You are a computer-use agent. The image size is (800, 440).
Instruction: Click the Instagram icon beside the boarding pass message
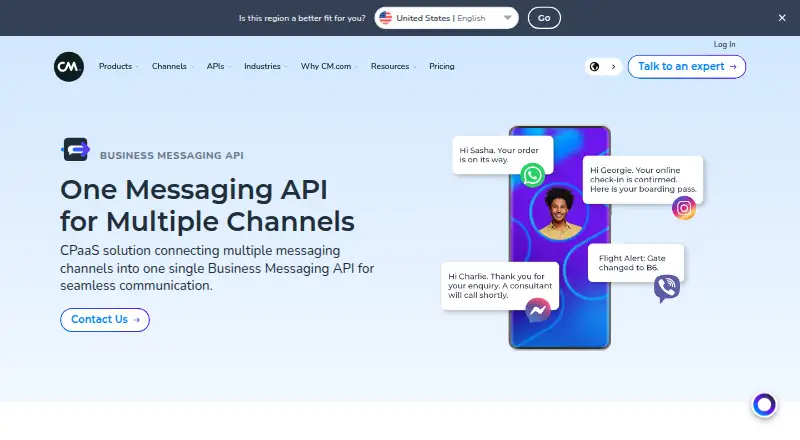coord(684,208)
